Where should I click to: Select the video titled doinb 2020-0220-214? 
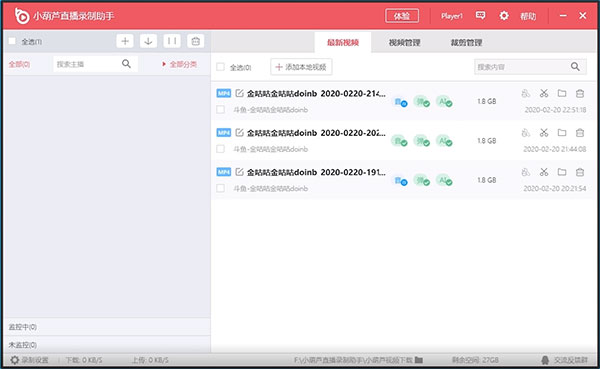point(316,93)
